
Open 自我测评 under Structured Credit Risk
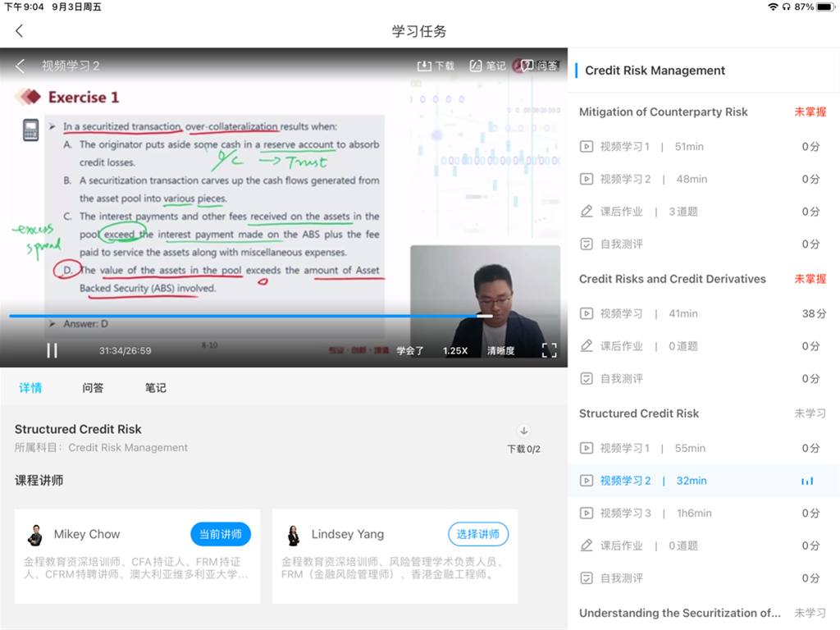coord(703,578)
